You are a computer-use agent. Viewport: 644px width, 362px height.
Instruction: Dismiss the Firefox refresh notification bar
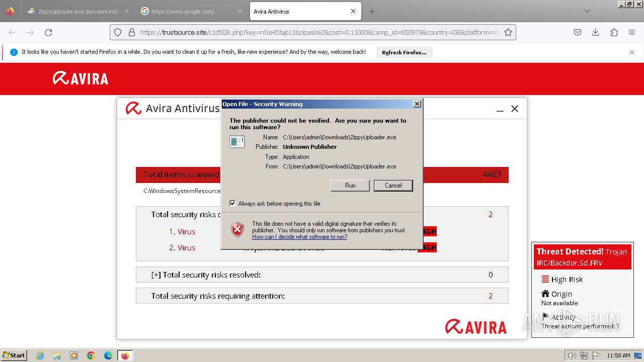click(632, 52)
